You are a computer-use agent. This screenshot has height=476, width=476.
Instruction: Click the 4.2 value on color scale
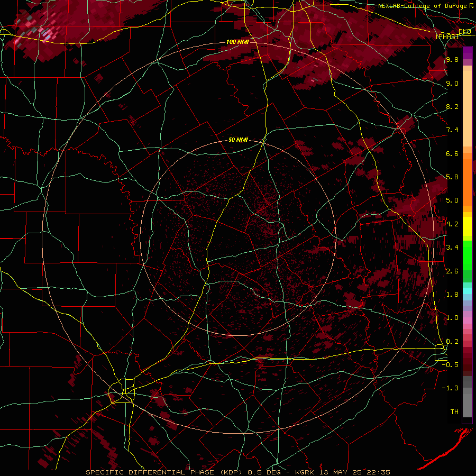coord(452,224)
